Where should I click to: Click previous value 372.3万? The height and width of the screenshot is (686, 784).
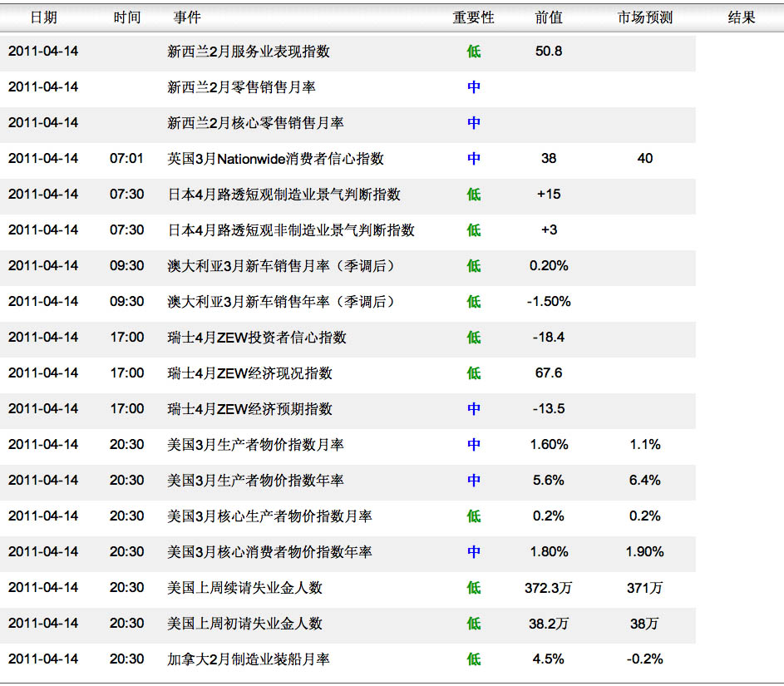pyautogui.click(x=549, y=588)
